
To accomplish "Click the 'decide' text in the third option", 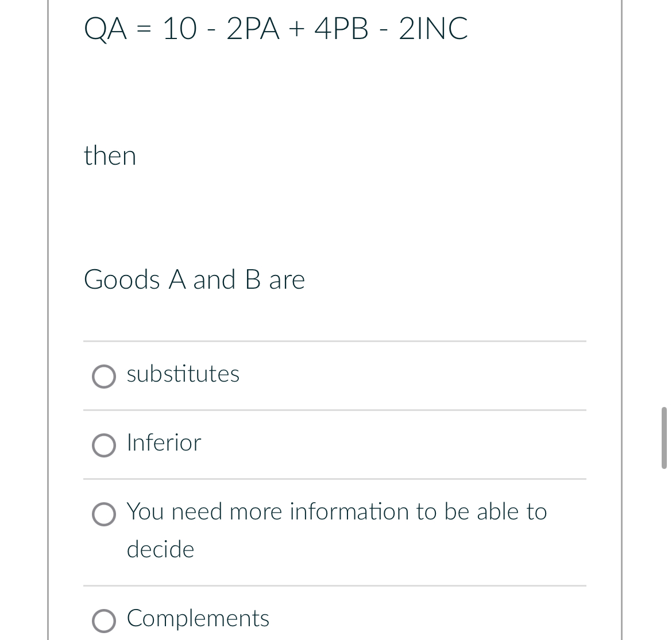I will tap(160, 549).
